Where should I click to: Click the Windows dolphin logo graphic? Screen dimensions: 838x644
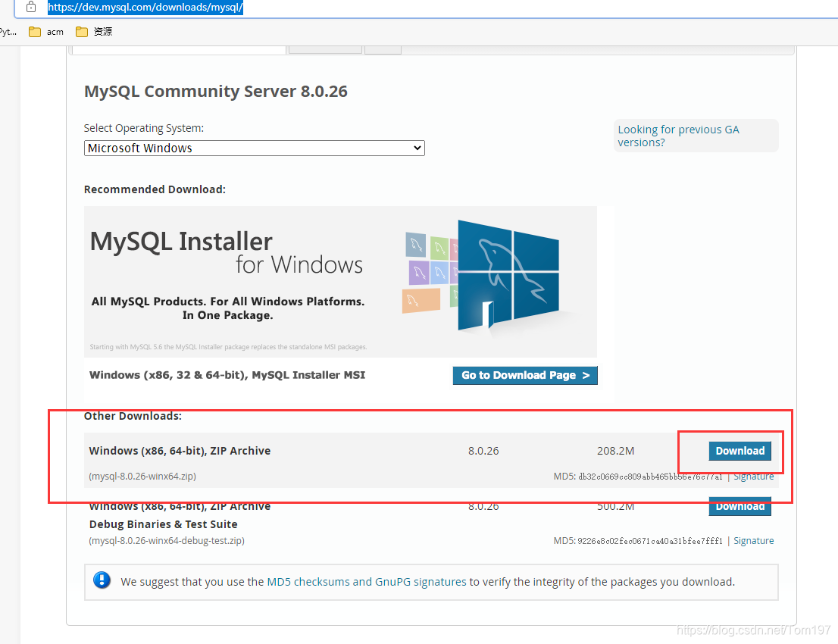(508, 275)
